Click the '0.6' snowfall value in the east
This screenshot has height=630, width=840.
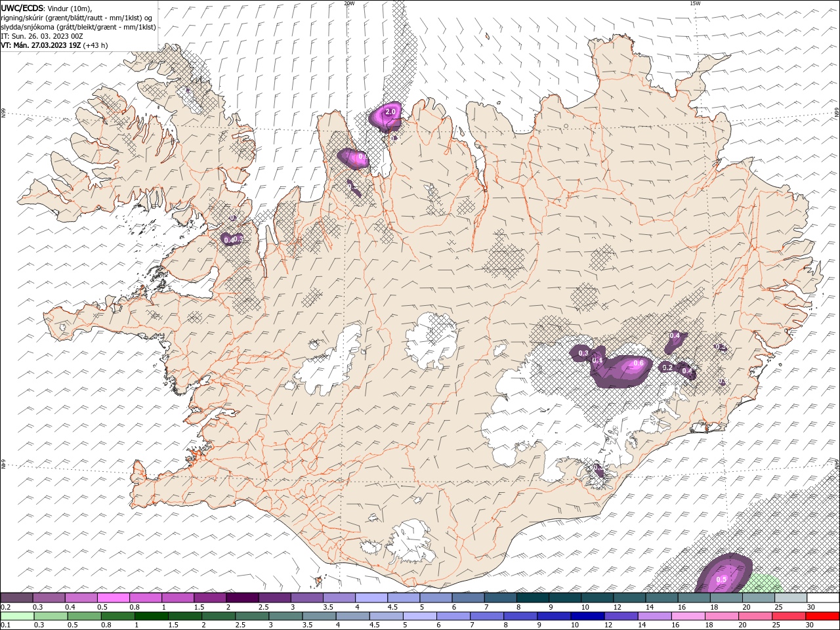click(638, 363)
